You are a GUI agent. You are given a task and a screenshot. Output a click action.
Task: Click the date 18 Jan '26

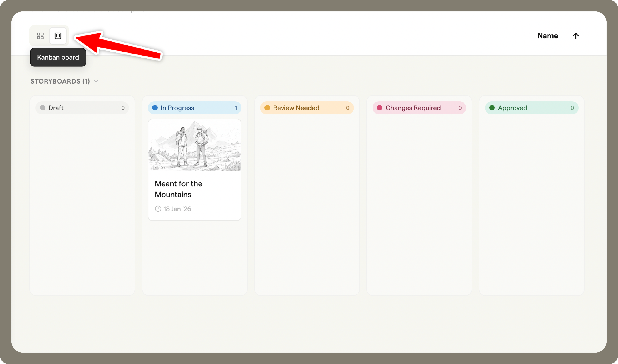(x=177, y=209)
